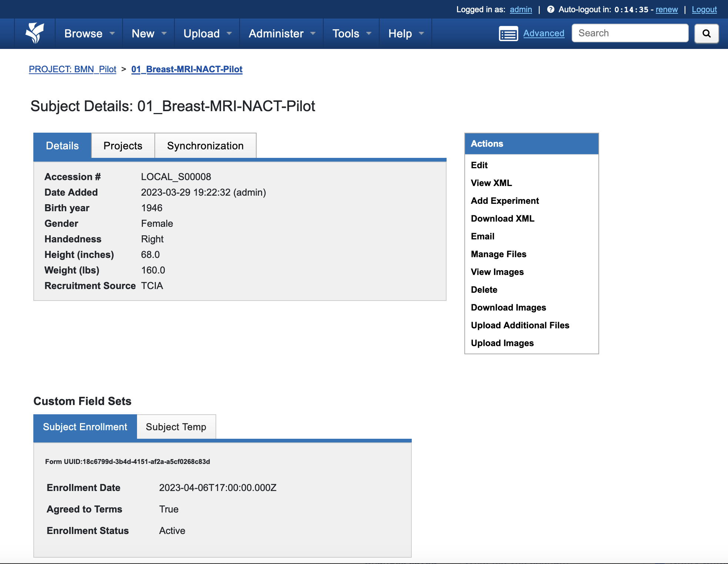Image resolution: width=728 pixels, height=564 pixels.
Task: Click Edit in the Actions panel
Action: tap(479, 165)
